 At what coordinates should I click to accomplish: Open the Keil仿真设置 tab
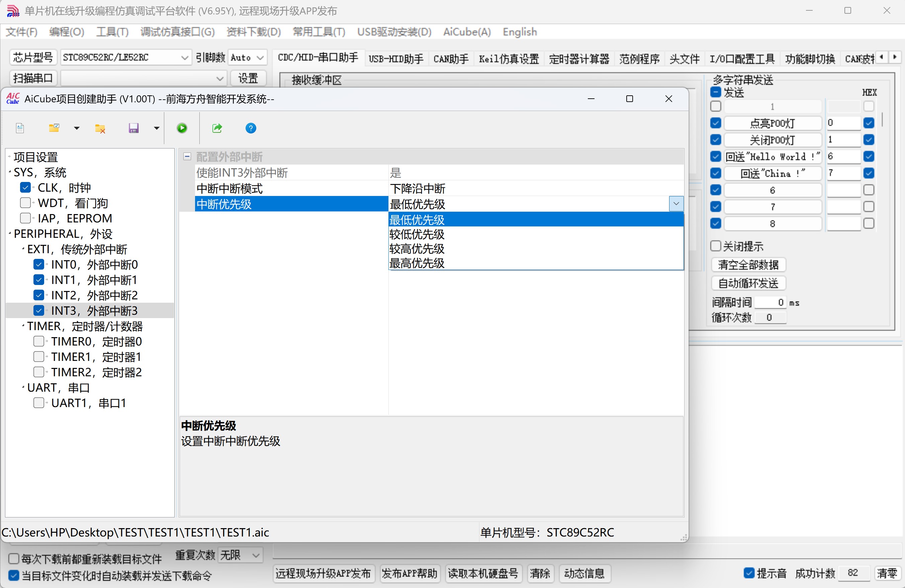(x=509, y=59)
